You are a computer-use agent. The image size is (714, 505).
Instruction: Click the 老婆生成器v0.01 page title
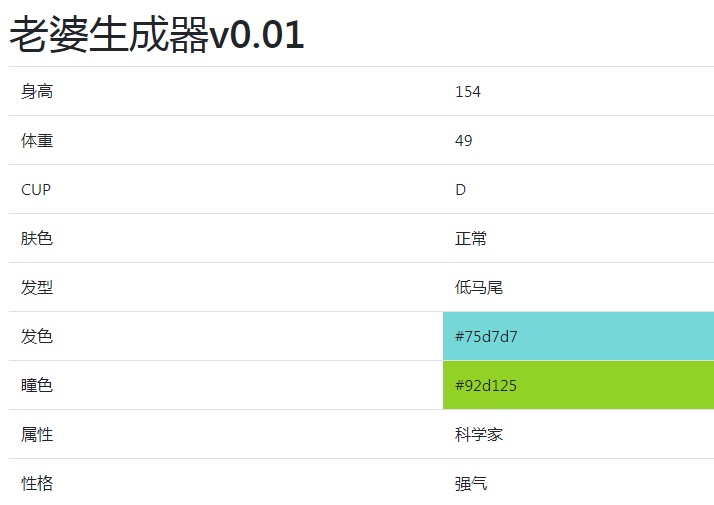(157, 35)
